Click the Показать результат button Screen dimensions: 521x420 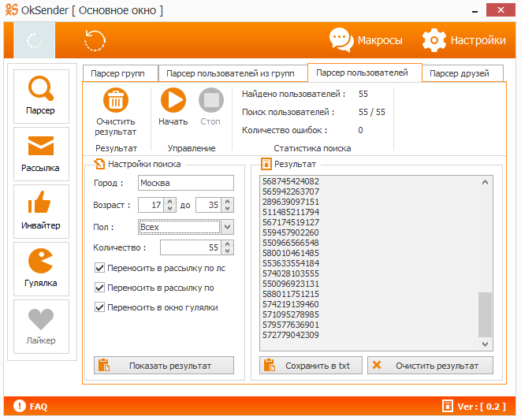tap(164, 366)
